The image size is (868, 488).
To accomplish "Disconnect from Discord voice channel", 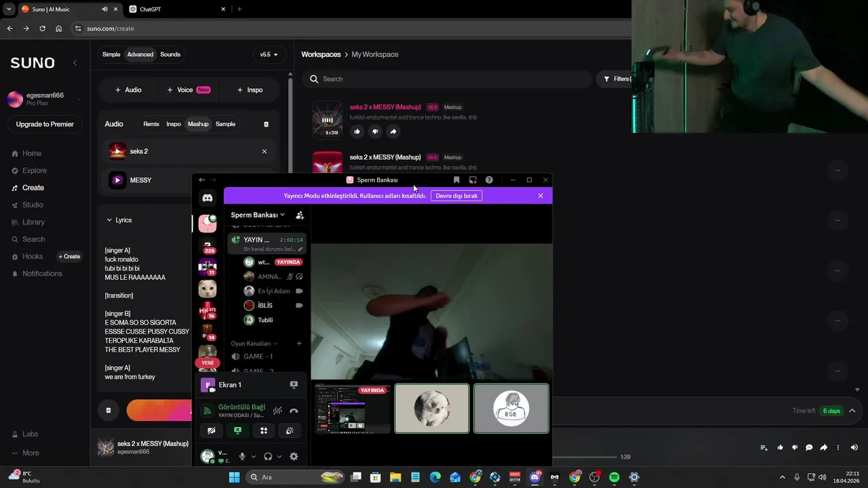I will (294, 411).
